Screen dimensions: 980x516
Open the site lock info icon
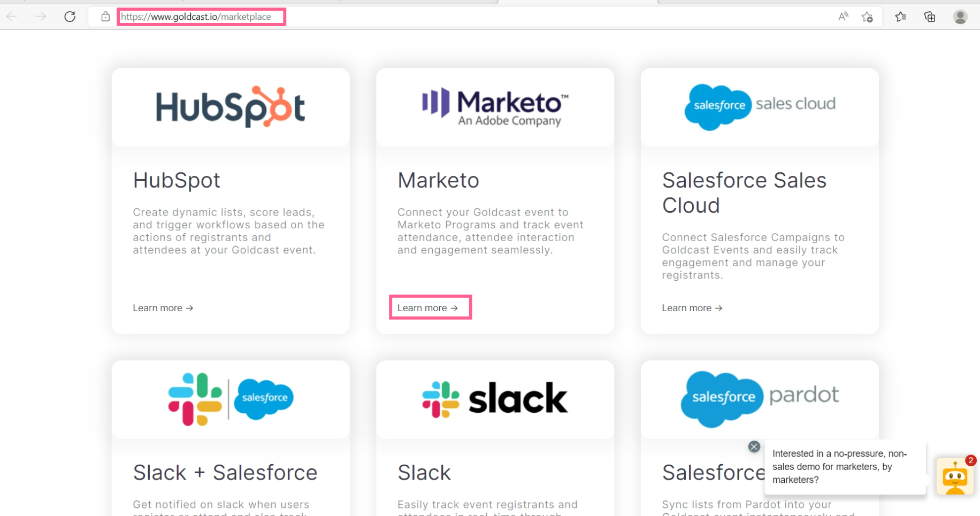point(105,17)
